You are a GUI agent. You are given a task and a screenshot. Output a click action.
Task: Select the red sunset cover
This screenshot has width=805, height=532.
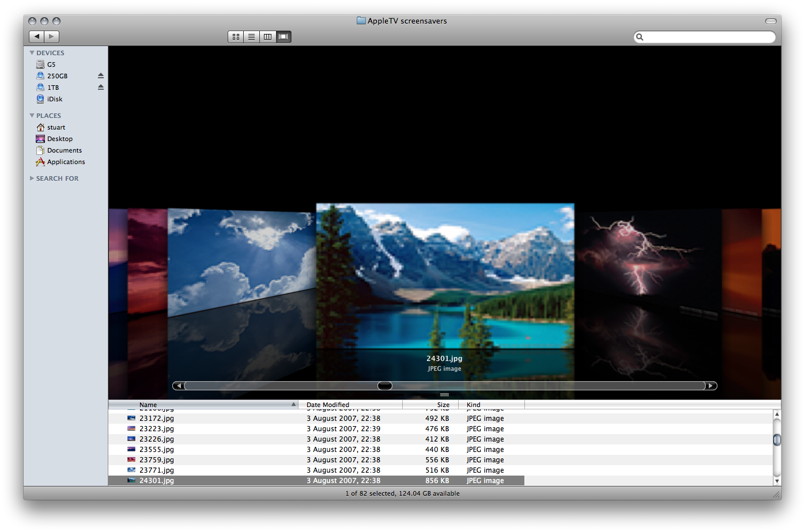(x=147, y=261)
